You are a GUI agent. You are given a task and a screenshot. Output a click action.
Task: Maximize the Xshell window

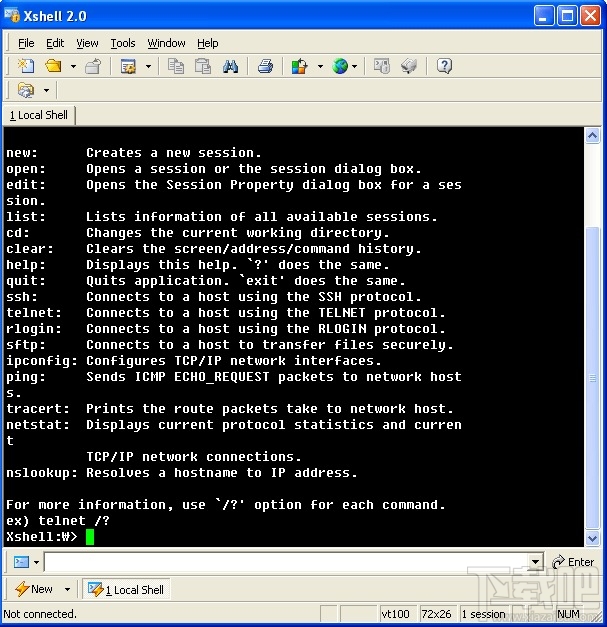click(567, 16)
